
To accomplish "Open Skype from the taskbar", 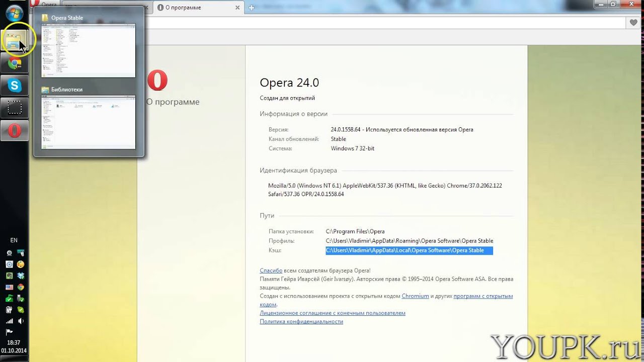I will coord(14,85).
